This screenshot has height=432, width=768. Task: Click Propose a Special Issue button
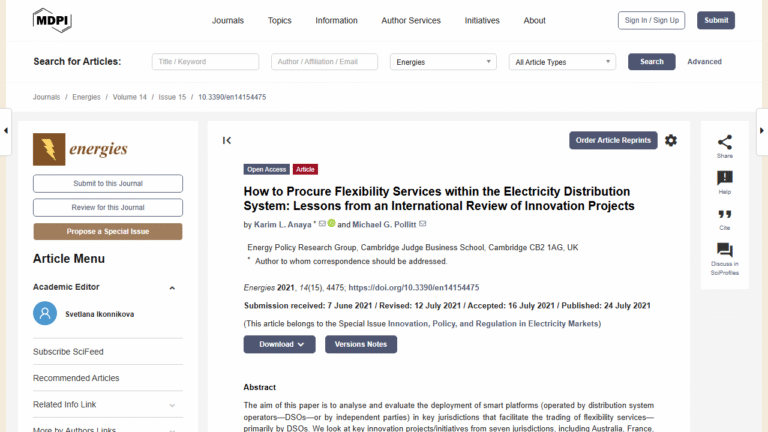click(108, 231)
